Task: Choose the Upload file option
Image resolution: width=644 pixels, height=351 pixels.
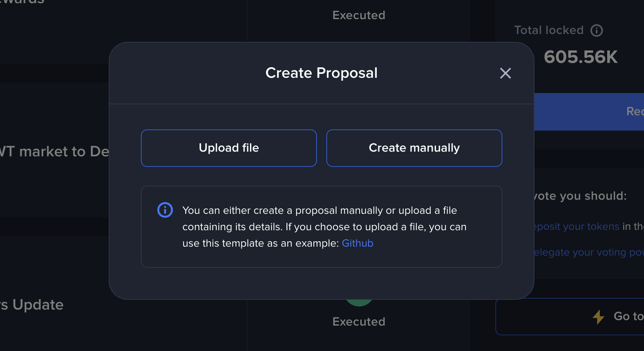Action: (x=229, y=148)
